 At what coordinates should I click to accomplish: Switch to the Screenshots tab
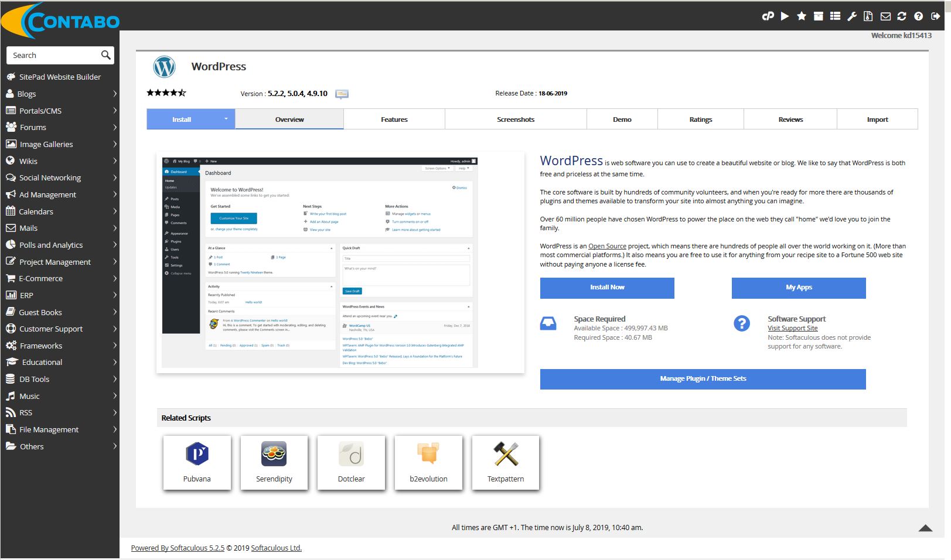[x=516, y=119]
